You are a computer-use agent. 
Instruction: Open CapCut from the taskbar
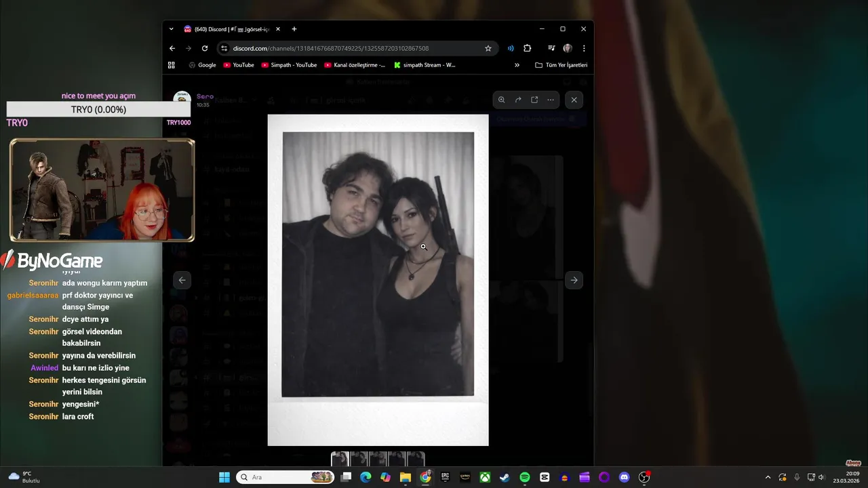(545, 477)
